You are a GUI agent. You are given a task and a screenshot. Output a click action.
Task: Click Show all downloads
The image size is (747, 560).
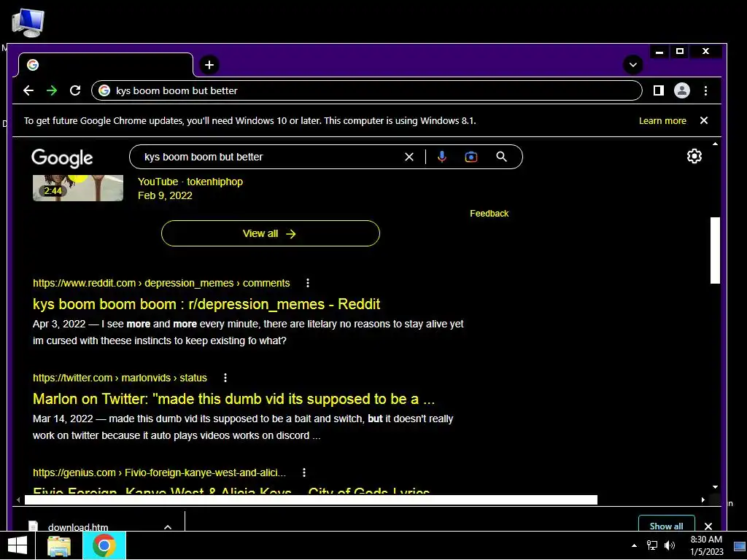tap(666, 524)
